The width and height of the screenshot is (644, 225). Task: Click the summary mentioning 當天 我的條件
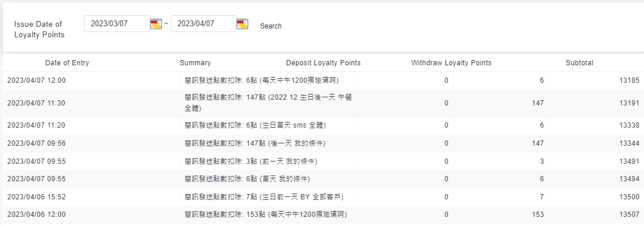(247, 179)
